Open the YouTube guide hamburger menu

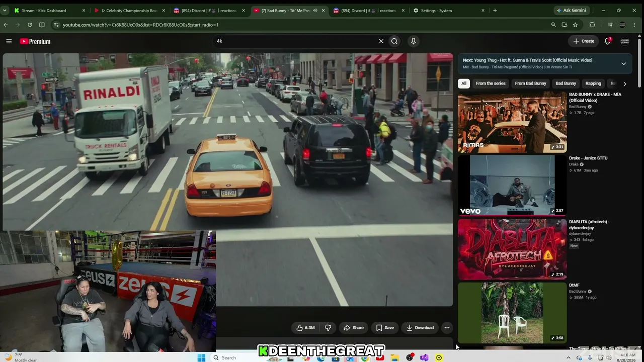coord(9,41)
